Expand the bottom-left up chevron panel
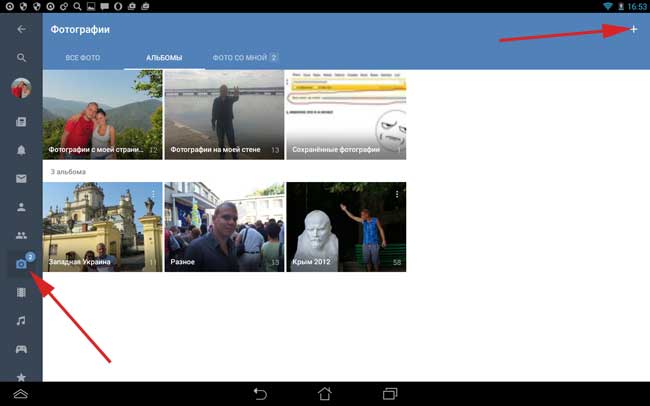This screenshot has height=406, width=650. (x=20, y=394)
